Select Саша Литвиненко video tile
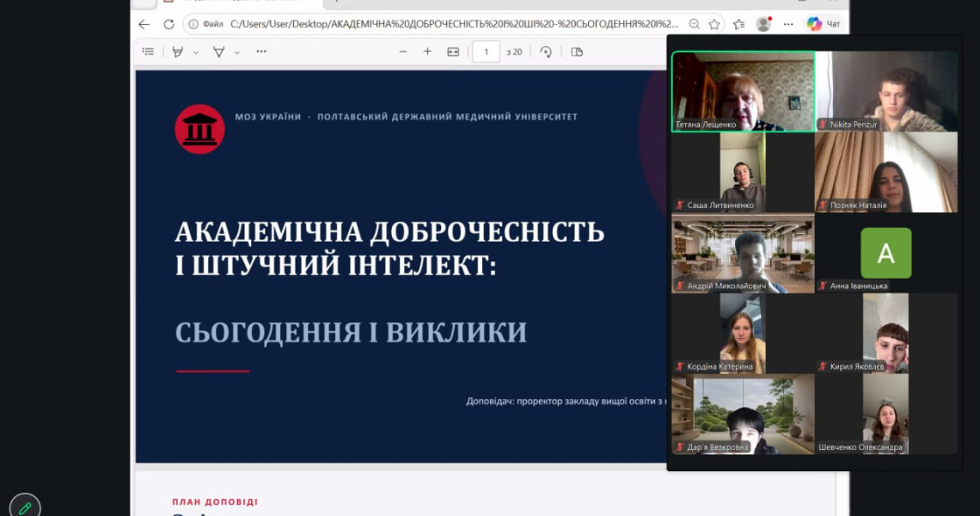980x516 pixels. (x=743, y=172)
